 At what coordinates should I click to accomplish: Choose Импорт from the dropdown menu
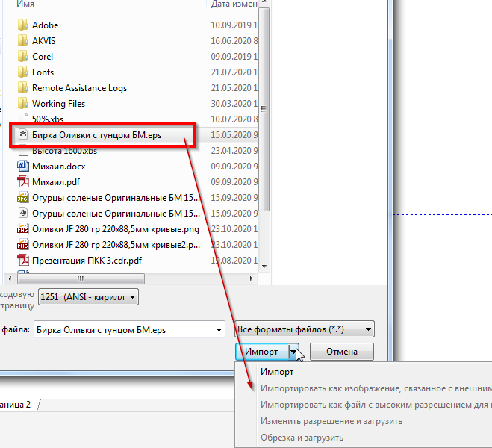pos(277,372)
